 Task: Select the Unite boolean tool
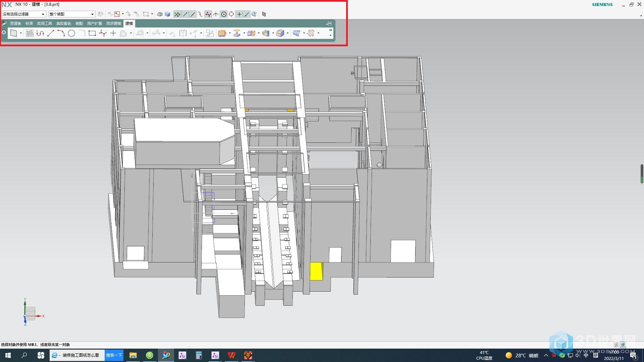251,33
